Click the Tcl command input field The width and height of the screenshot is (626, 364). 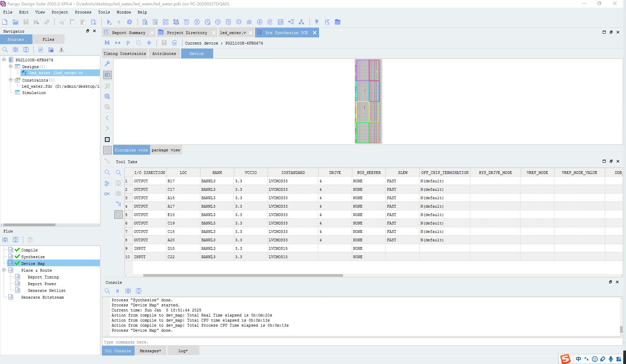[362, 342]
